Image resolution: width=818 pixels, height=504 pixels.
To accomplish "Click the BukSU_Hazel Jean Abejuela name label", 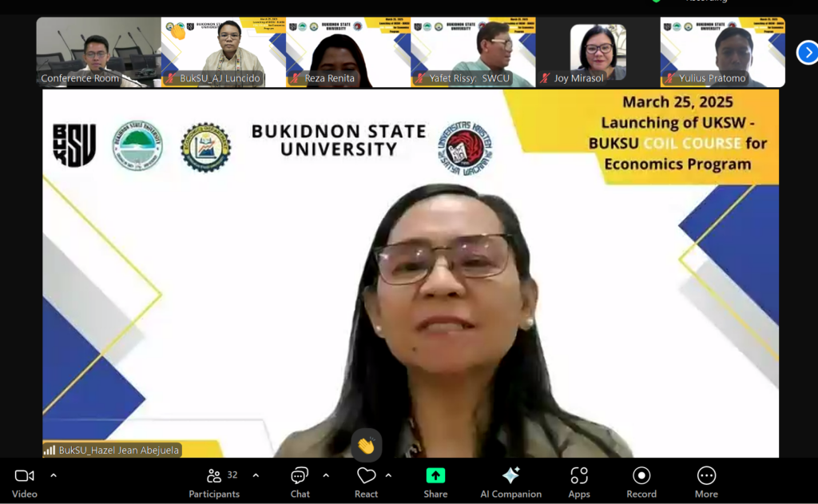I will point(119,450).
